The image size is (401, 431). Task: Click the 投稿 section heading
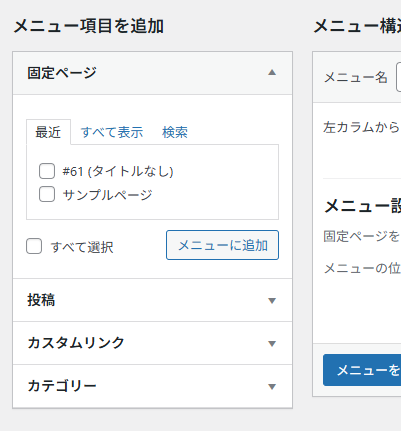41,300
